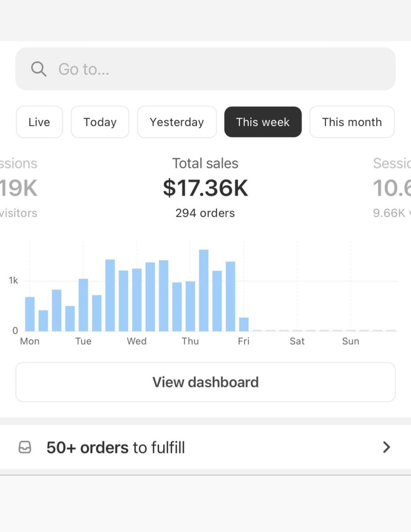Tap the 294 orders label

(x=205, y=213)
